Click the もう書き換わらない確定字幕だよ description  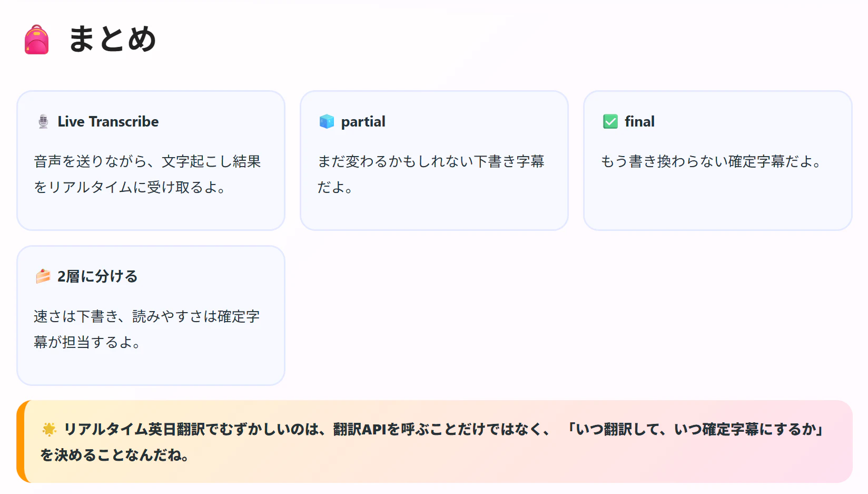(711, 161)
